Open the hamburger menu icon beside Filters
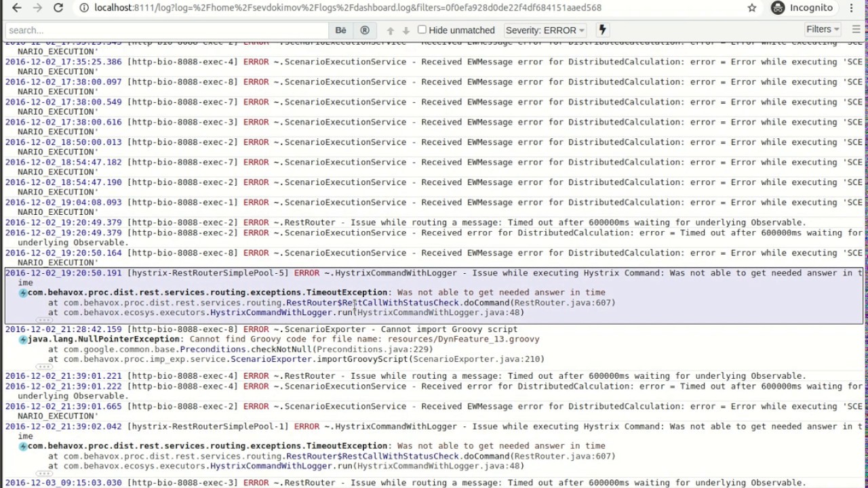 click(856, 29)
